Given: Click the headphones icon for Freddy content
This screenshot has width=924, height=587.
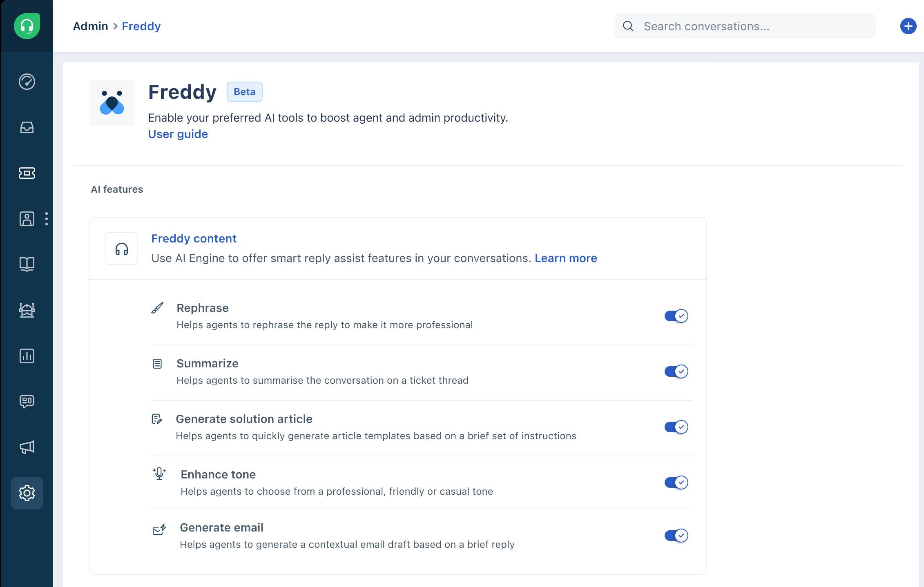Looking at the screenshot, I should click(122, 249).
